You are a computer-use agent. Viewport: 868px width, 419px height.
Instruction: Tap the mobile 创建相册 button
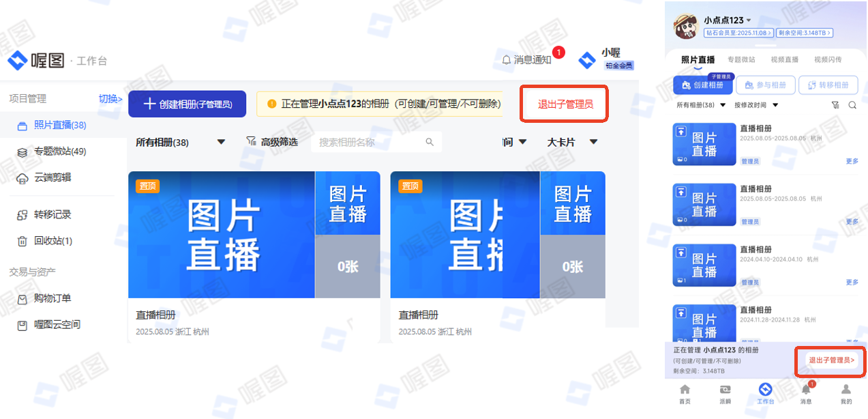click(x=703, y=85)
